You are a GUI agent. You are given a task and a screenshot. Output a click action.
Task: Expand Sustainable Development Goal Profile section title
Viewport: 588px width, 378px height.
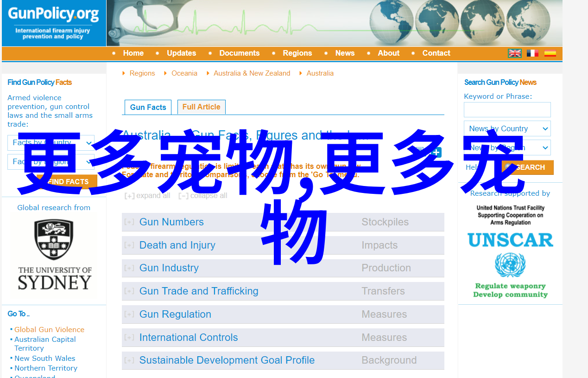[227, 360]
